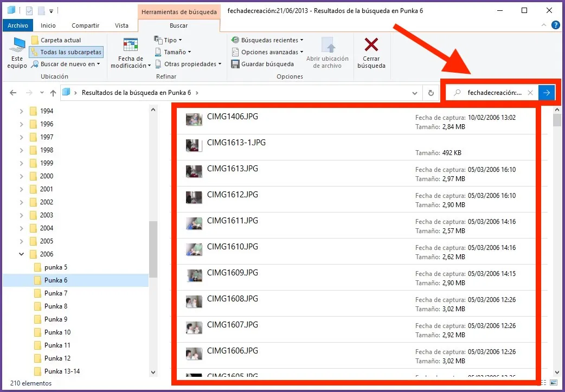Expand the 2005 folder tree node
The image size is (565, 392).
click(22, 241)
